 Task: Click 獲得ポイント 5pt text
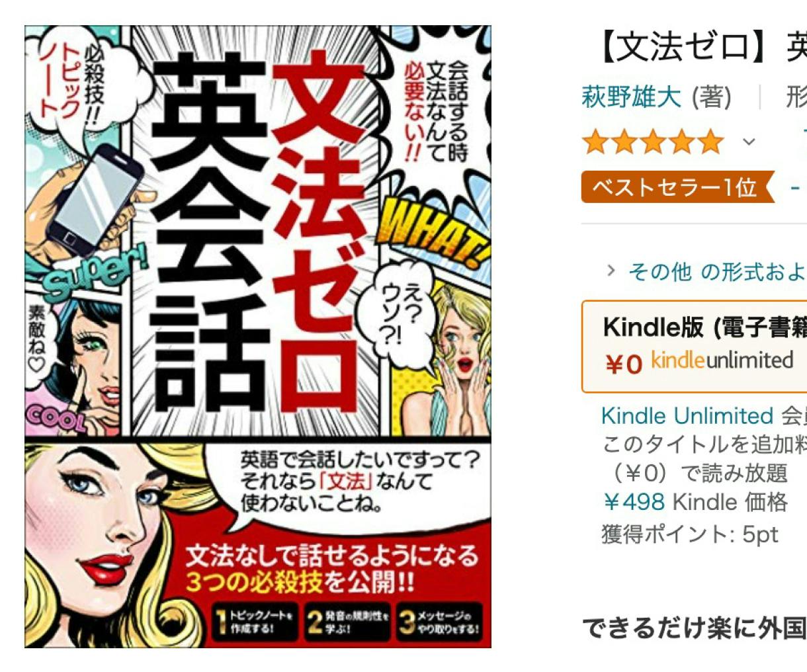click(x=690, y=533)
